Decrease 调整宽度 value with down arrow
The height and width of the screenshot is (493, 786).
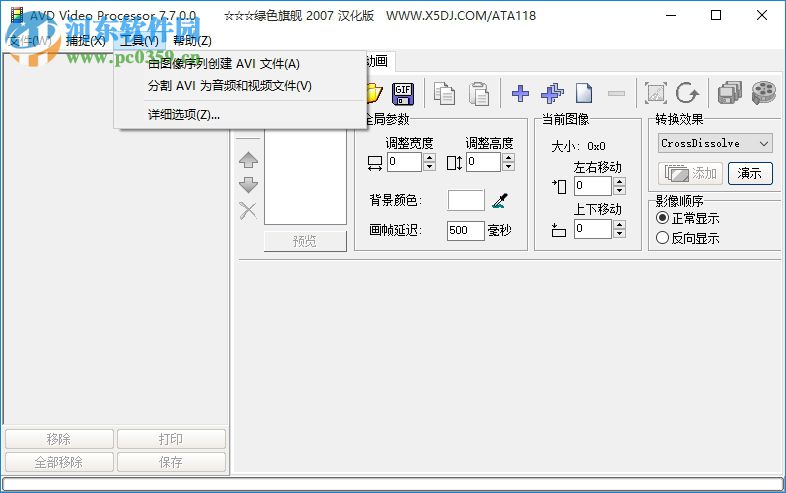[430, 167]
